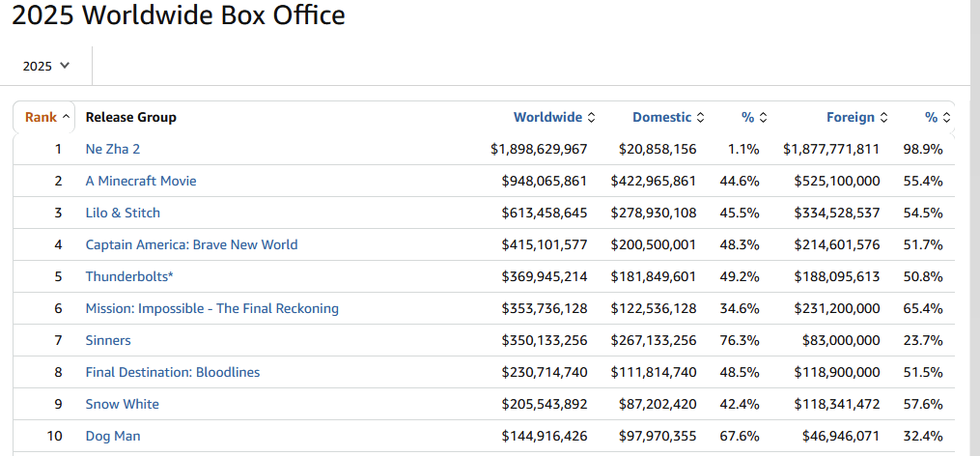This screenshot has height=456, width=980.
Task: Click the Release Group column header
Action: point(130,117)
